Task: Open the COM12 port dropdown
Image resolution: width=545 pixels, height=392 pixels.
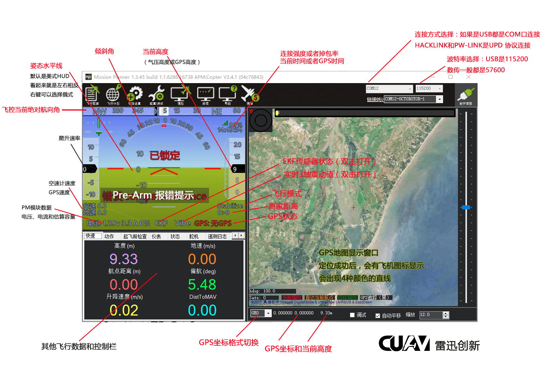Action: (x=389, y=89)
